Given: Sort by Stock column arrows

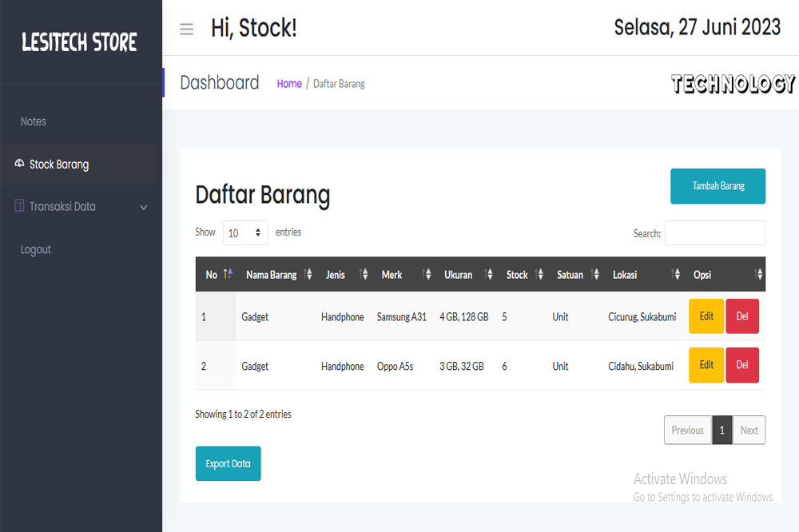Looking at the screenshot, I should 539,274.
